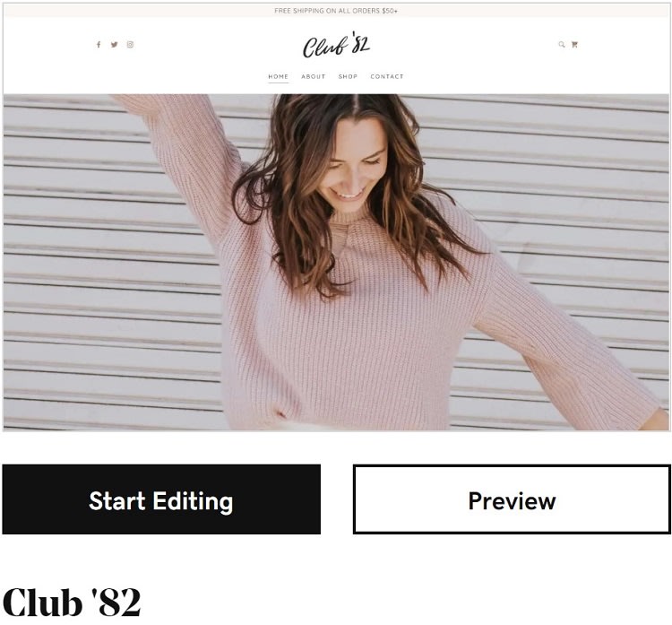Screen dimensions: 672x625
Task: Open the SHOP navigation item
Action: coord(348,76)
